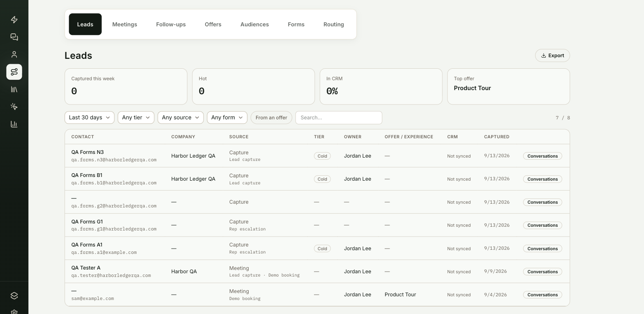
Task: Open the lightning bolt sidebar icon
Action: (x=14, y=20)
